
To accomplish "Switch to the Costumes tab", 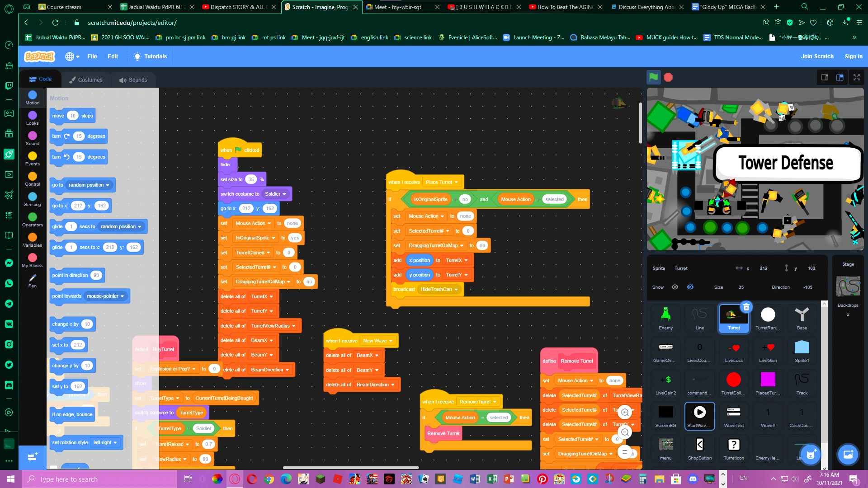I will pos(86,80).
